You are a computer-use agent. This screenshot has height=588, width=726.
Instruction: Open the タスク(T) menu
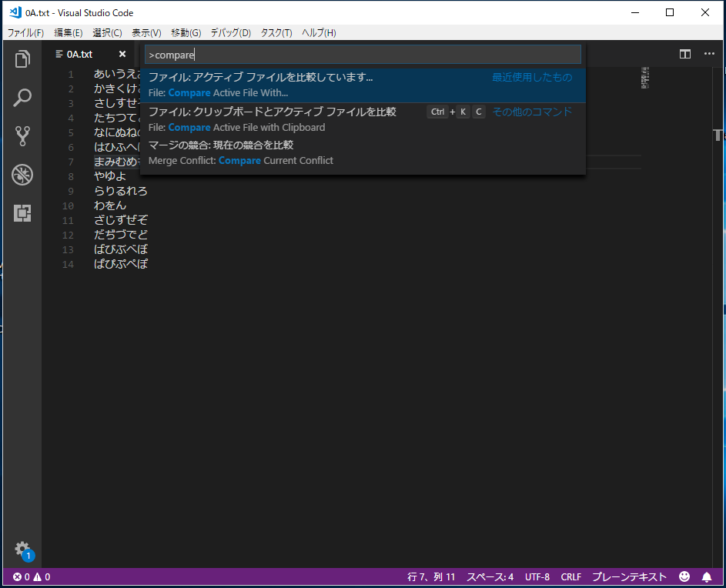(x=276, y=33)
